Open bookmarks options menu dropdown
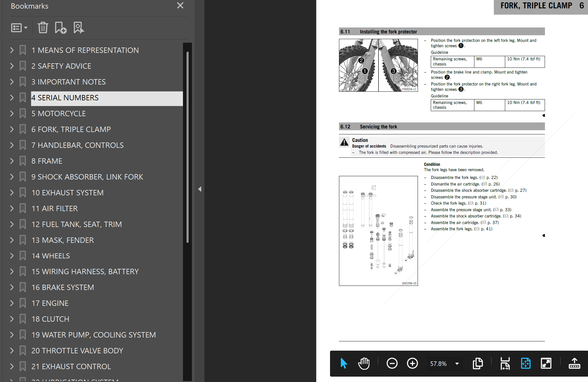Image resolution: width=588 pixels, height=382 pixels. click(x=19, y=28)
